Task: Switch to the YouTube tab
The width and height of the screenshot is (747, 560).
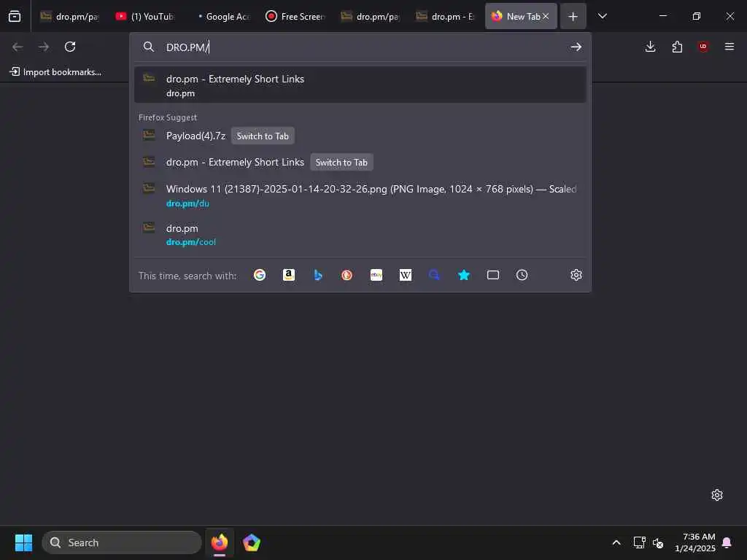Action: (x=145, y=16)
